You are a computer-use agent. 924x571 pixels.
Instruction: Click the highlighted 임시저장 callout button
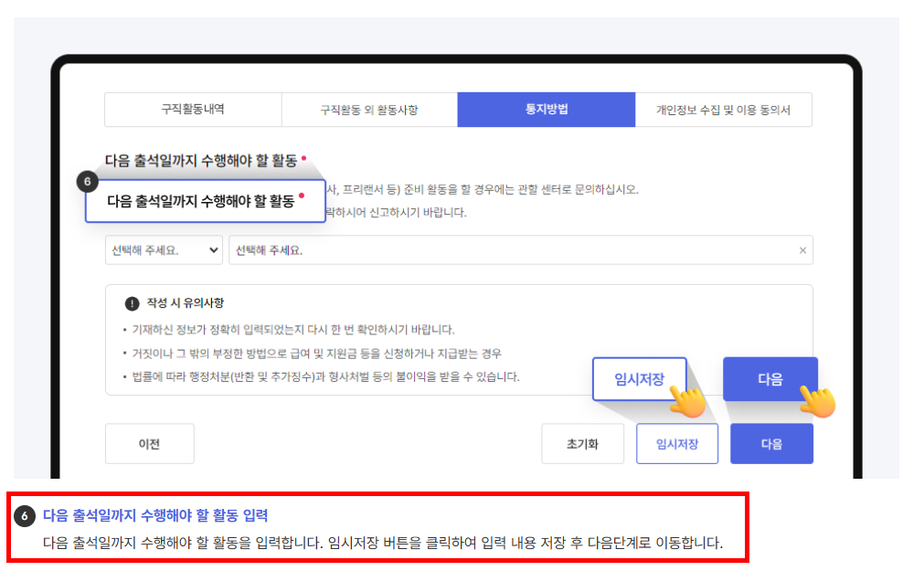pos(640,378)
